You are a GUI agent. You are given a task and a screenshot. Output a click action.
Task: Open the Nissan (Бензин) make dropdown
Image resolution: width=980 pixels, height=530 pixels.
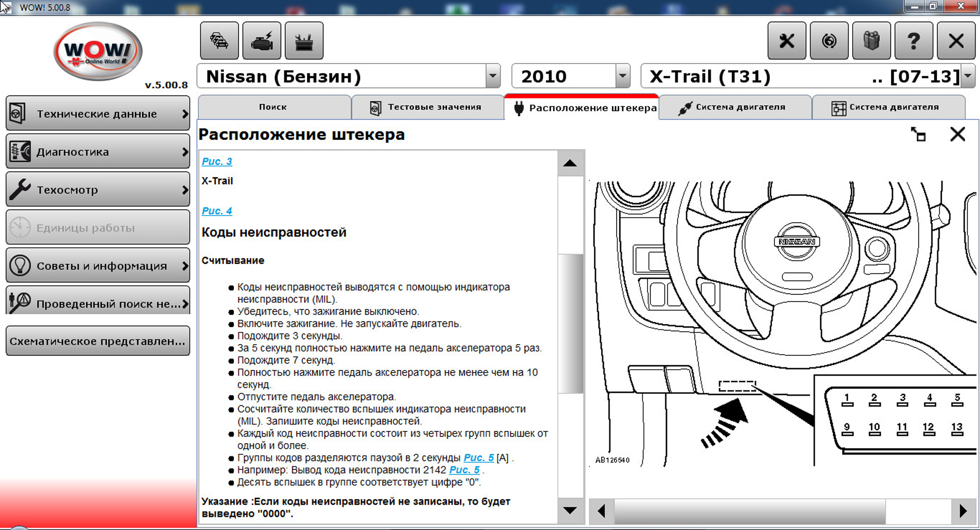492,76
